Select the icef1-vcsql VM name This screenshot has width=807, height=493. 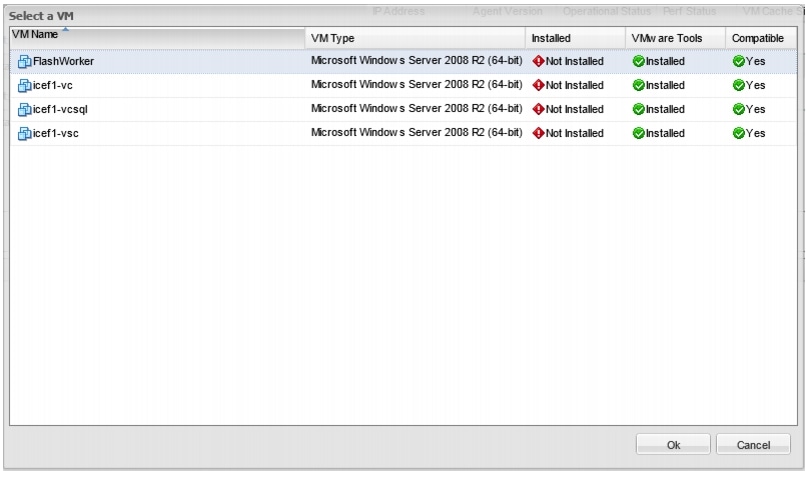(60, 110)
